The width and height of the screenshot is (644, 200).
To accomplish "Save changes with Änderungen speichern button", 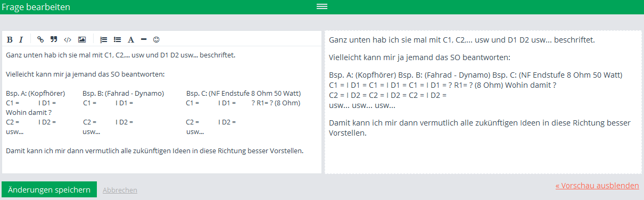I will tap(49, 190).
